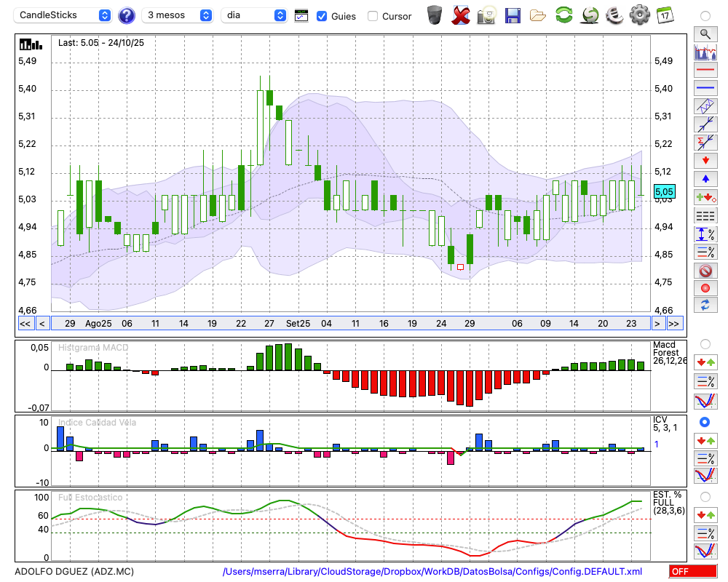The height and width of the screenshot is (582, 728).
Task: Open the CandleSticks chart type dropdown
Action: click(x=64, y=15)
